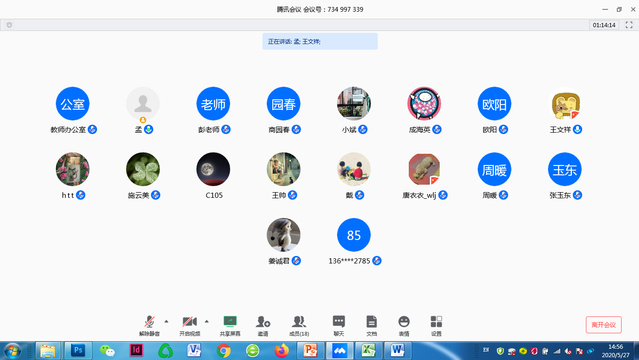Select host 孟's gray avatar
Viewport: 639px width, 360px height.
(x=143, y=104)
